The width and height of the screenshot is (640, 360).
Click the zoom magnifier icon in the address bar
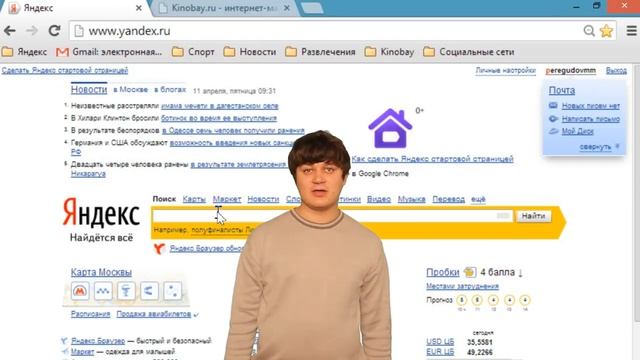point(589,31)
